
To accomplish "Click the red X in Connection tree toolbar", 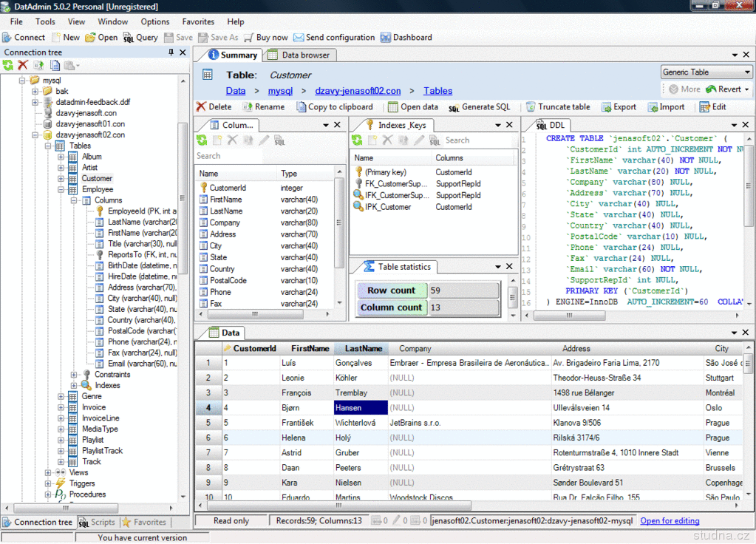I will pyautogui.click(x=23, y=66).
